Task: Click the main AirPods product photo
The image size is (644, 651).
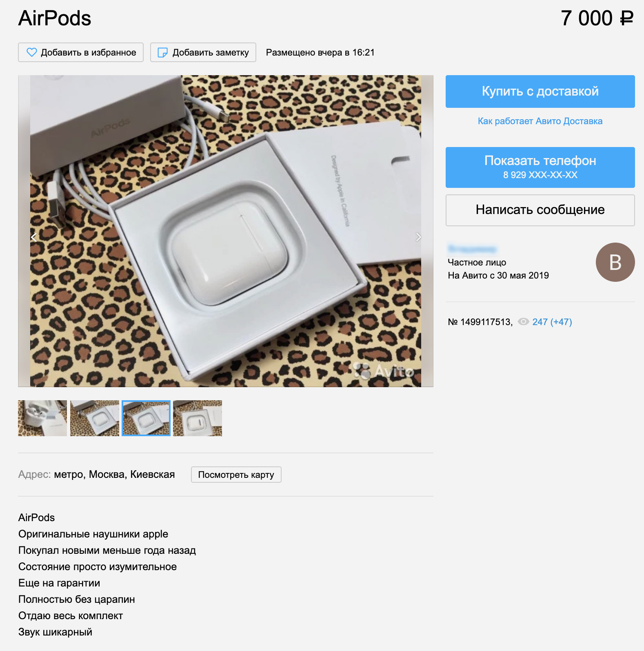Action: click(226, 231)
